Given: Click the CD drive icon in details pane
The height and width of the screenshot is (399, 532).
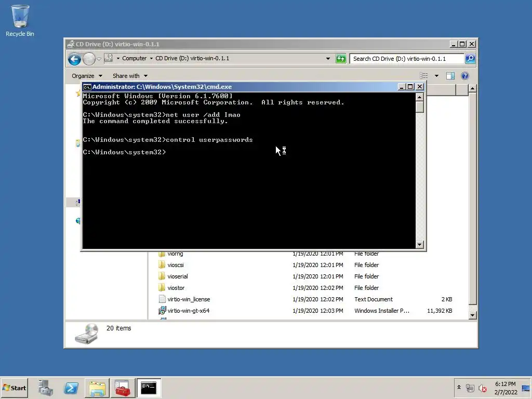Looking at the screenshot, I should click(87, 334).
